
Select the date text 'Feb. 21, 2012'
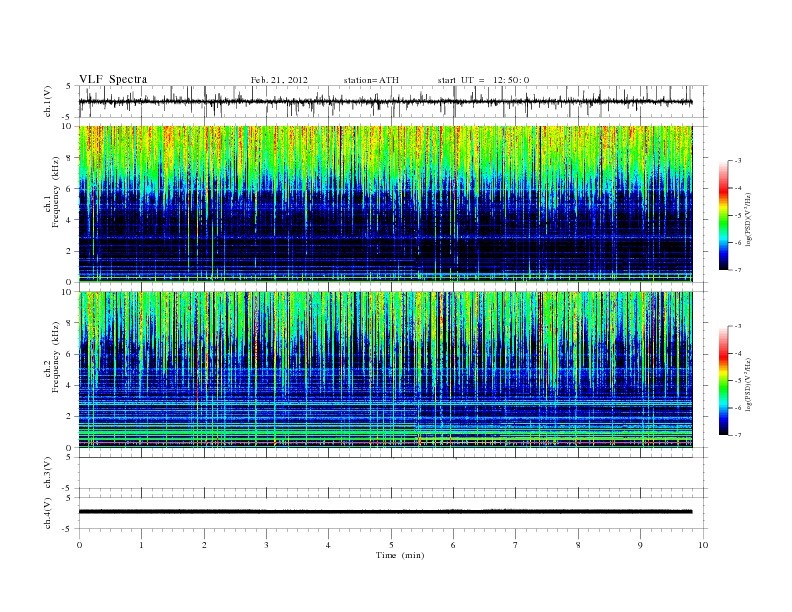point(279,80)
